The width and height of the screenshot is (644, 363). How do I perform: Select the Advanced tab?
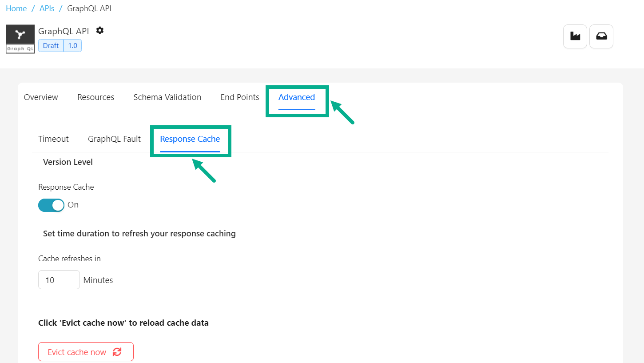[297, 97]
